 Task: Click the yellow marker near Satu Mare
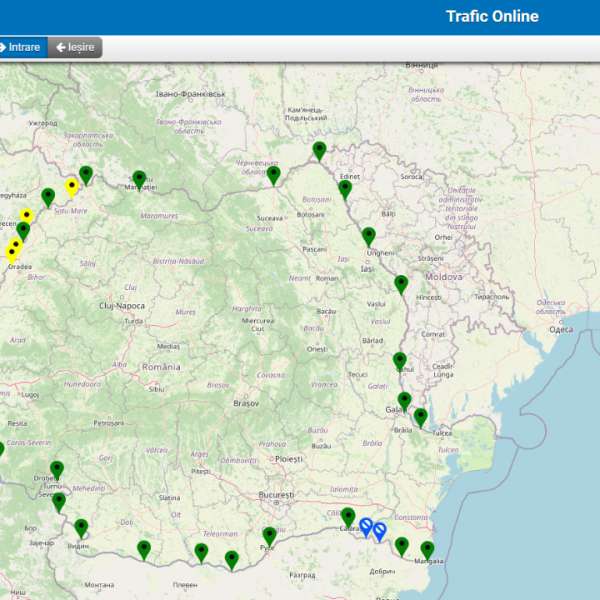click(x=72, y=188)
